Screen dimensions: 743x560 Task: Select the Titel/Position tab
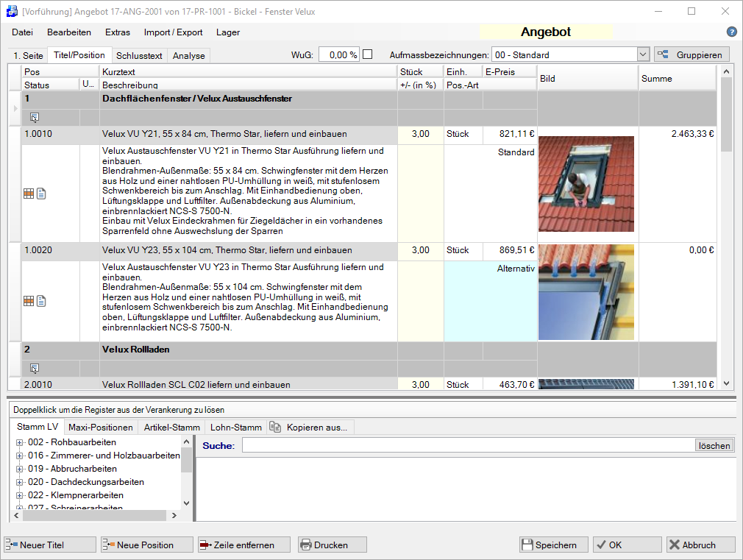tap(79, 55)
